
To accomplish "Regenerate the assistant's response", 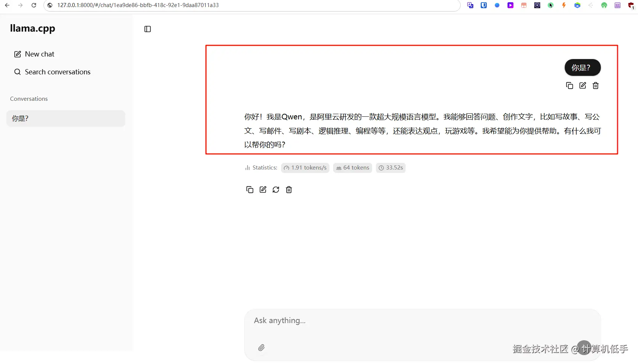I will pyautogui.click(x=276, y=190).
